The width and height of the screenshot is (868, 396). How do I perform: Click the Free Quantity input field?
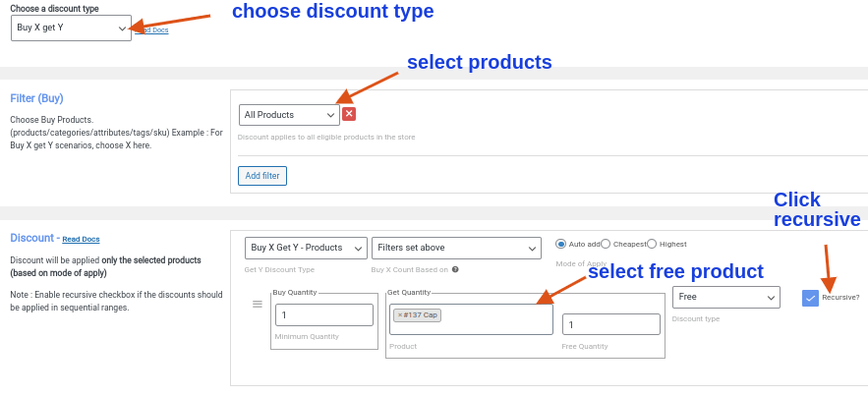610,324
